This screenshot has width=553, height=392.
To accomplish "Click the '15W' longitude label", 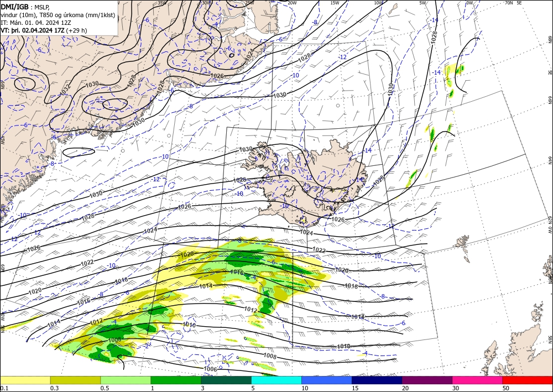I will pos(335,3).
